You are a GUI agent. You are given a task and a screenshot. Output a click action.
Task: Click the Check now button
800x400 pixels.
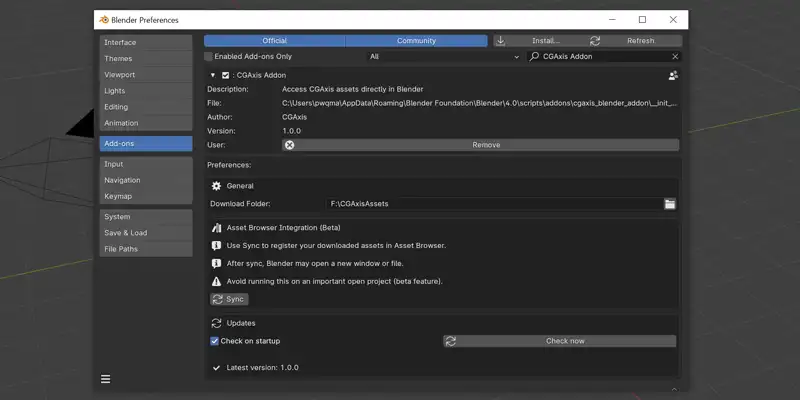[x=560, y=341]
